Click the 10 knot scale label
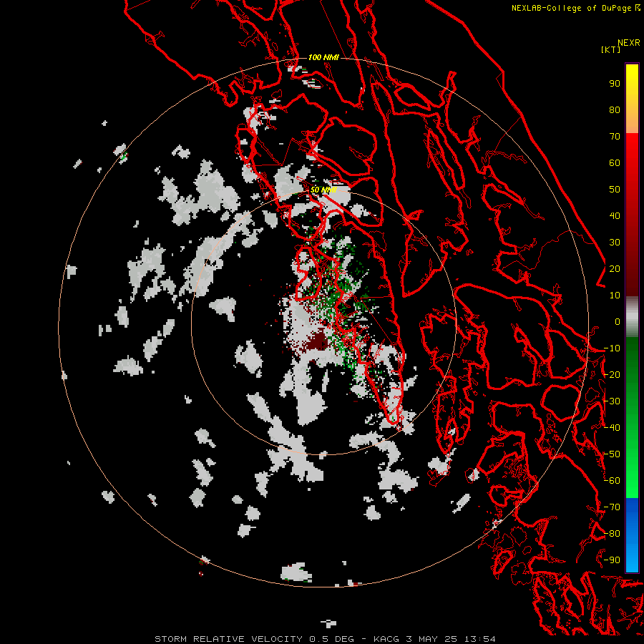 pos(615,296)
